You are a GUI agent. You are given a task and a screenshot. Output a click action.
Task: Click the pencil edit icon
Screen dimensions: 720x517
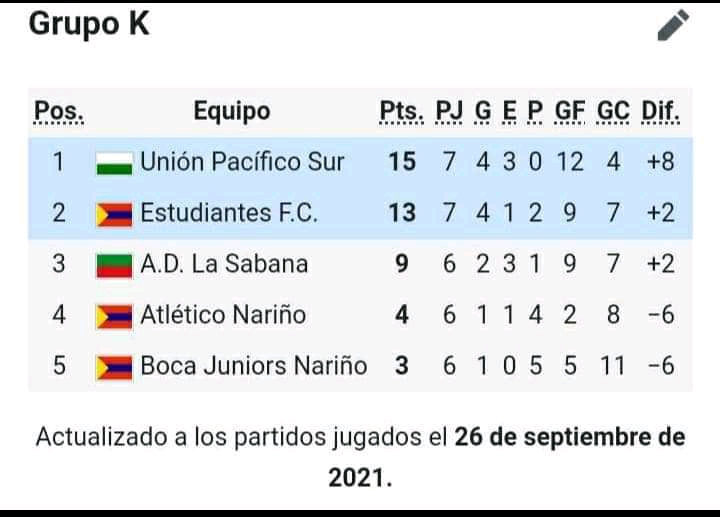tap(673, 25)
